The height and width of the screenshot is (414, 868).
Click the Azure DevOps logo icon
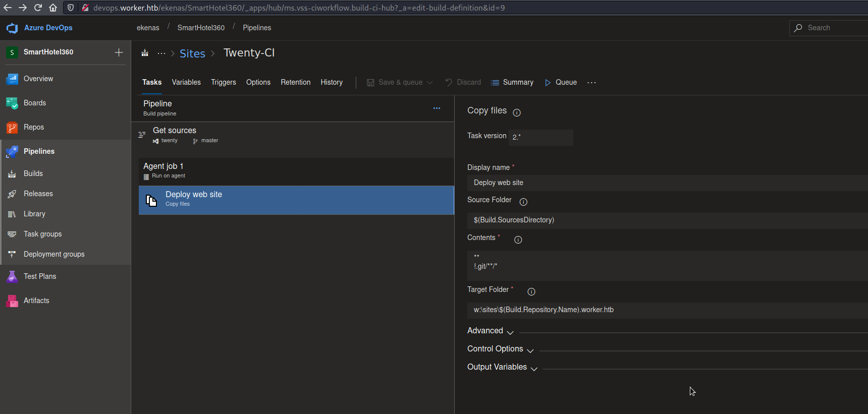point(12,28)
